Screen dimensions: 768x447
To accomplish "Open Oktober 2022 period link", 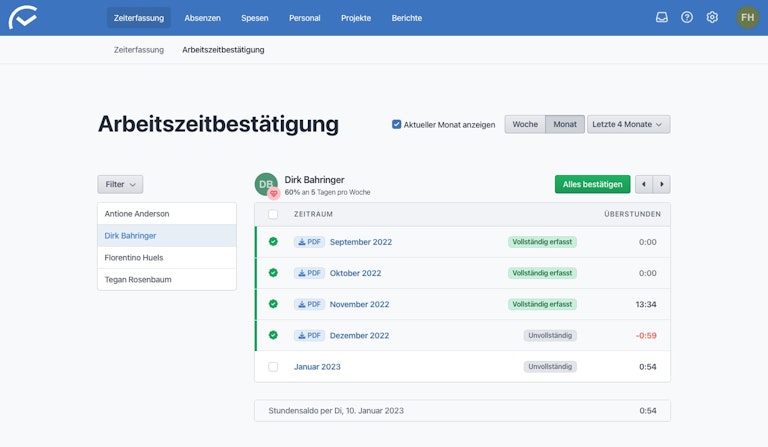I will click(356, 273).
